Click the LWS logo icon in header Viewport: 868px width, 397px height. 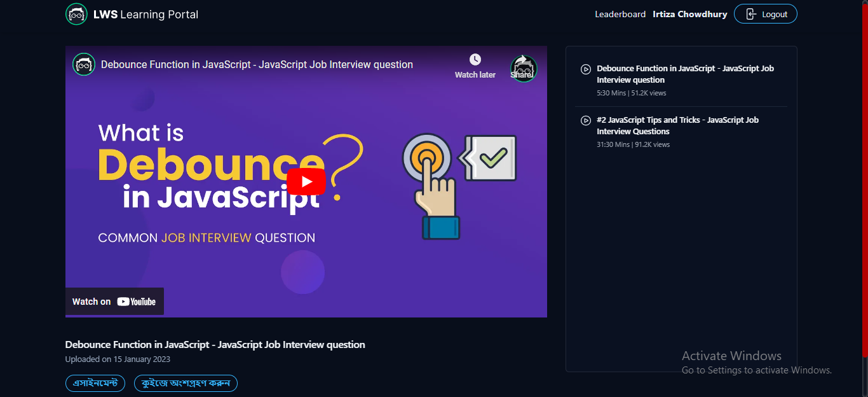76,14
